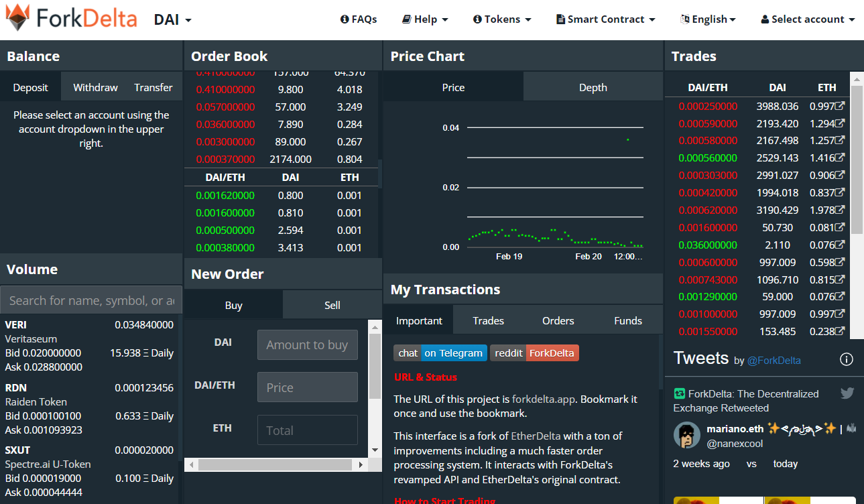The image size is (864, 504).
Task: Select the Price chart tab
Action: 453,87
